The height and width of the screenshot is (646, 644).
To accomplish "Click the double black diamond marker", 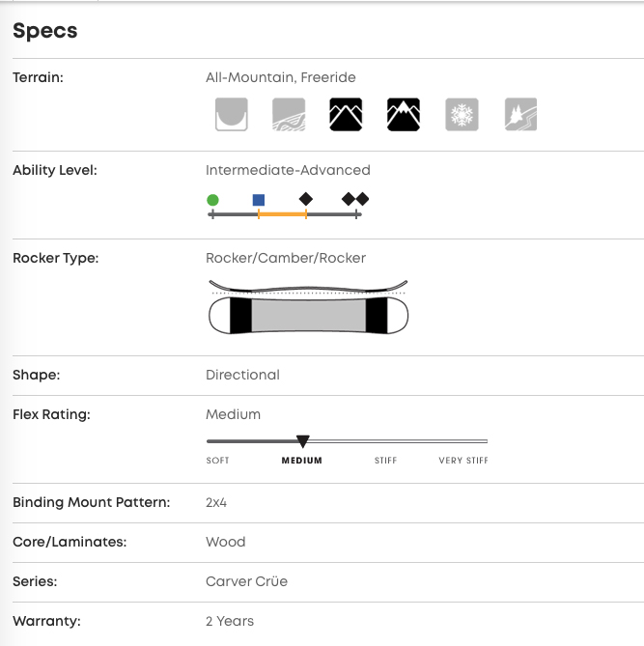I will point(355,199).
